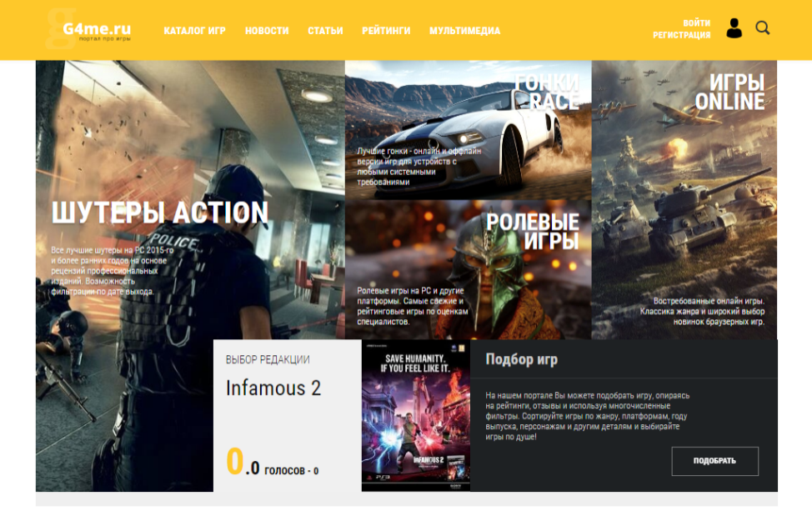Viewport: 812px width, 511px height.
Task: Open the Ролевые игры category tile
Action: click(x=469, y=270)
